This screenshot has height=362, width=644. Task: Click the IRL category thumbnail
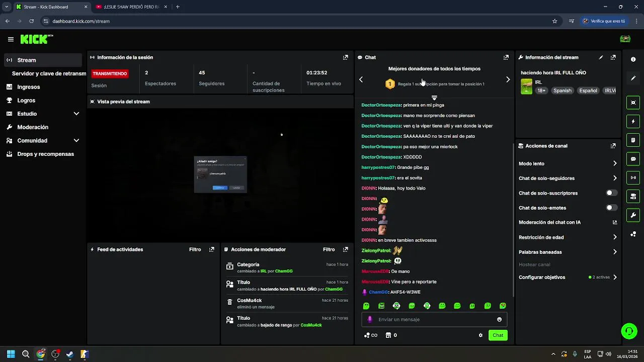pos(526,86)
